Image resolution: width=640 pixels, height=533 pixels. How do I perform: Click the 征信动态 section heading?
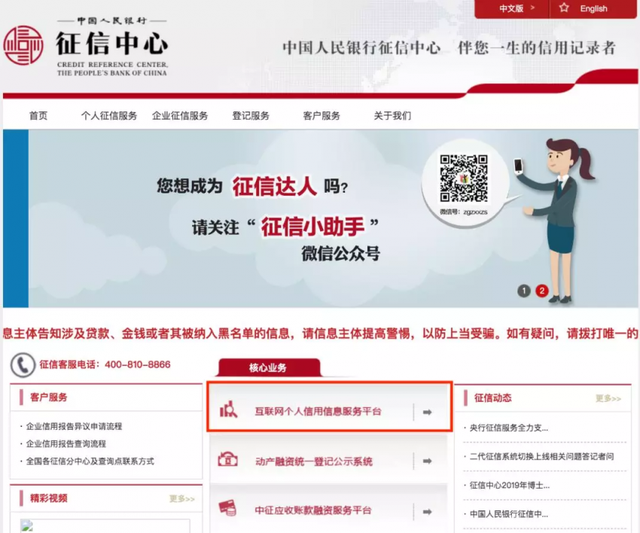pos(493,398)
